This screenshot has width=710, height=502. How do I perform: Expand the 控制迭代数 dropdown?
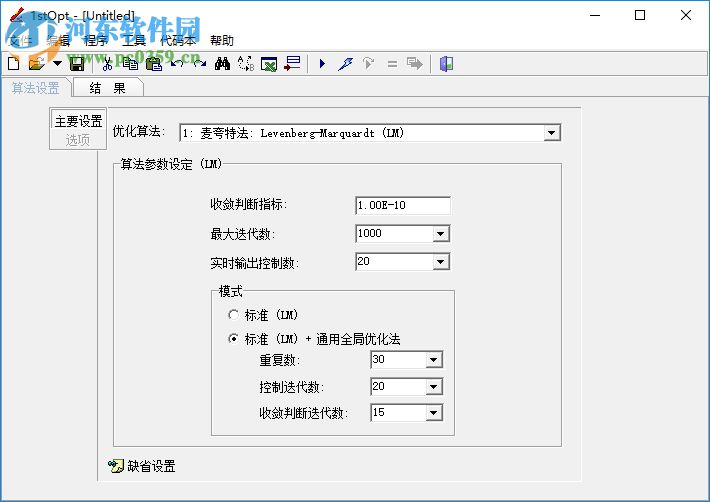433,387
